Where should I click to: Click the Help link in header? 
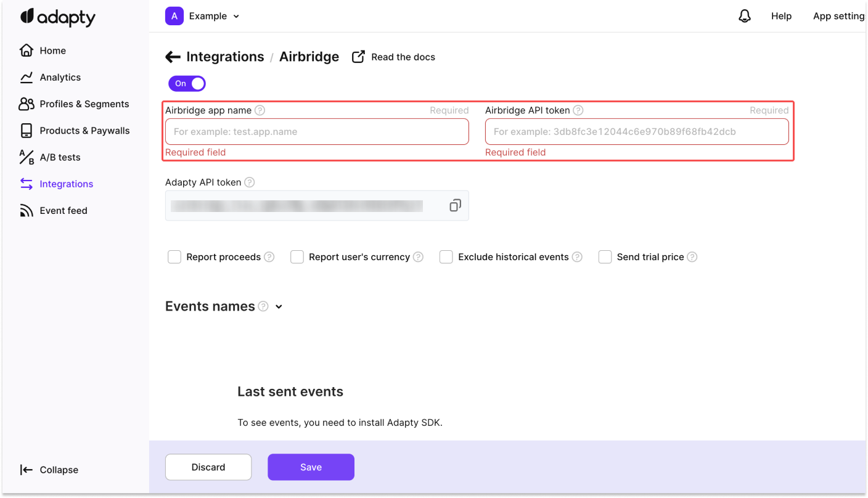pyautogui.click(x=781, y=16)
